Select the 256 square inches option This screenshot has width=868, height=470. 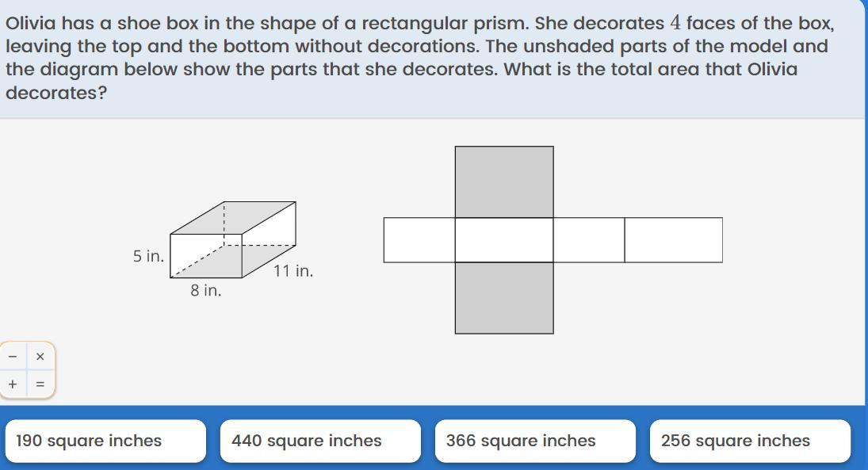pos(750,441)
